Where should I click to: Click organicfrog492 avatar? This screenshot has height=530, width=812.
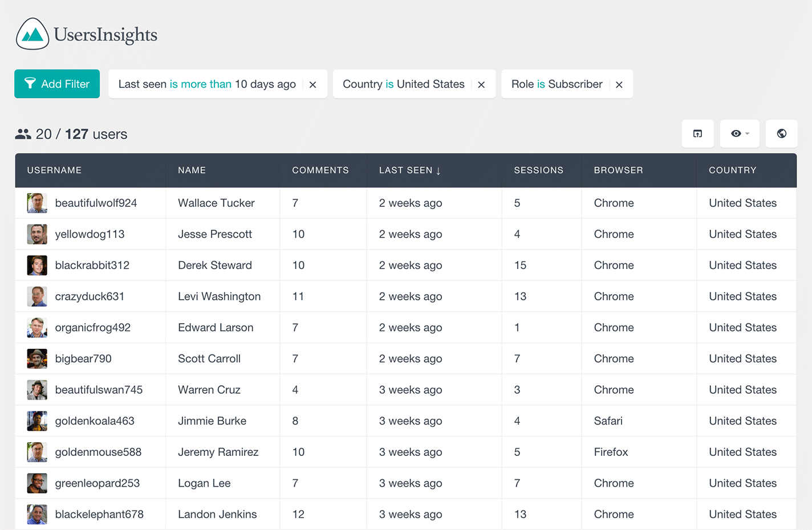37,328
